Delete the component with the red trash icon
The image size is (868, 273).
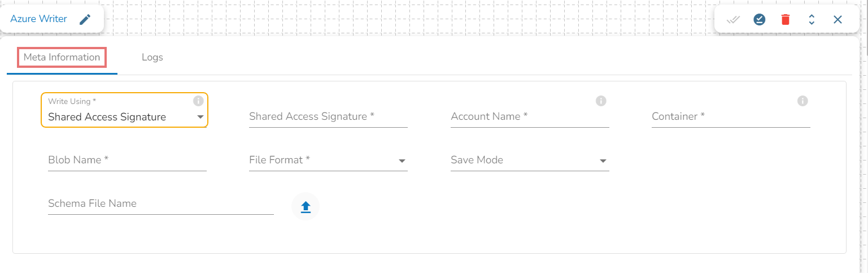[x=786, y=20]
